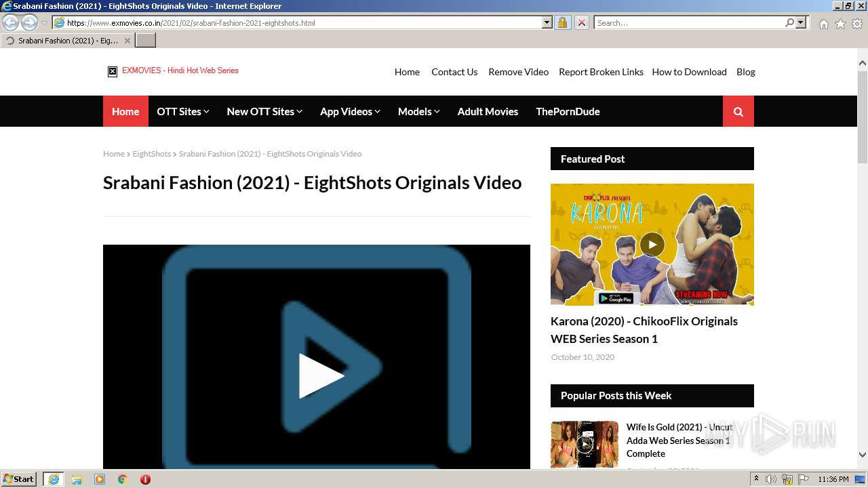Click the network tray icon
Viewport: 868px width, 488px height.
(787, 479)
